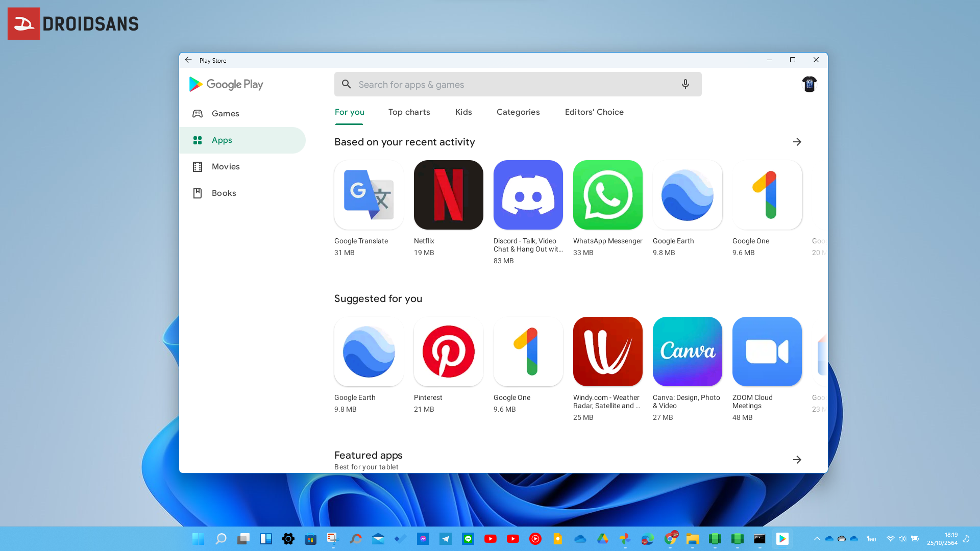Screen dimensions: 980x551
Task: Launch Google Play Store from the taskbar
Action: tap(782, 538)
